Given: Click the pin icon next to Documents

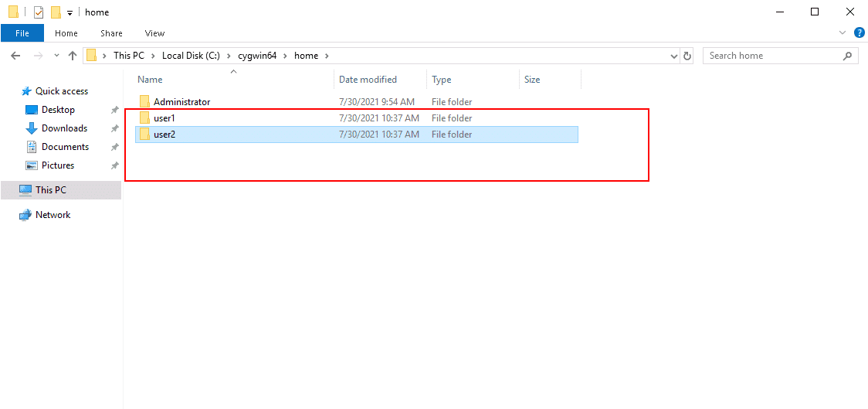Looking at the screenshot, I should click(114, 148).
